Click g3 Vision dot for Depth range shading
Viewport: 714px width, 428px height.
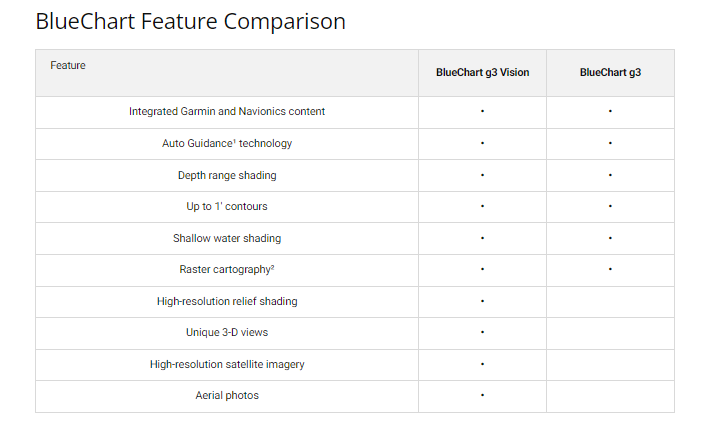point(482,176)
